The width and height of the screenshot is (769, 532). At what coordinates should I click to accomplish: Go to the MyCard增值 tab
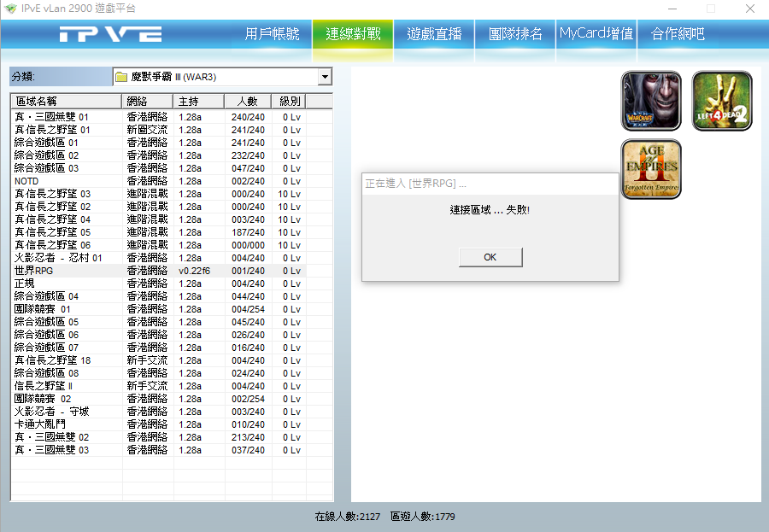pyautogui.click(x=596, y=34)
